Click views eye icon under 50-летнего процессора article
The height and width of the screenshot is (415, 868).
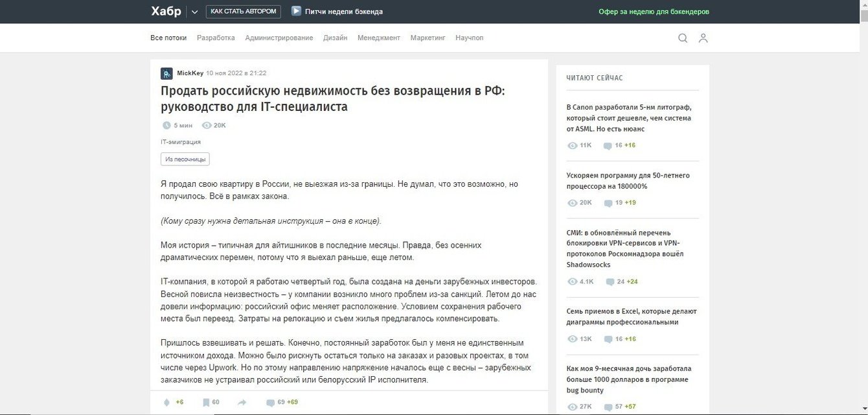click(x=572, y=203)
